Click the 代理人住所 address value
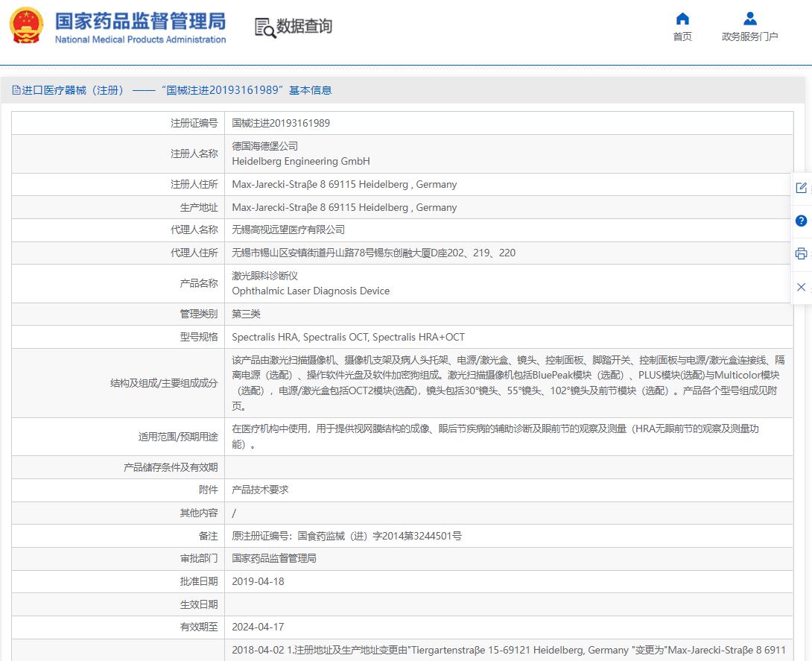 point(373,253)
